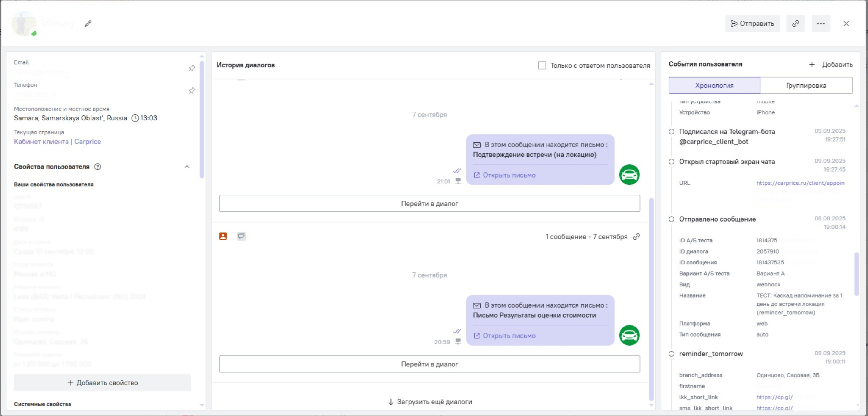The height and width of the screenshot is (416, 868).
Task: Click the orange user icon in dialog header
Action: pyautogui.click(x=223, y=236)
